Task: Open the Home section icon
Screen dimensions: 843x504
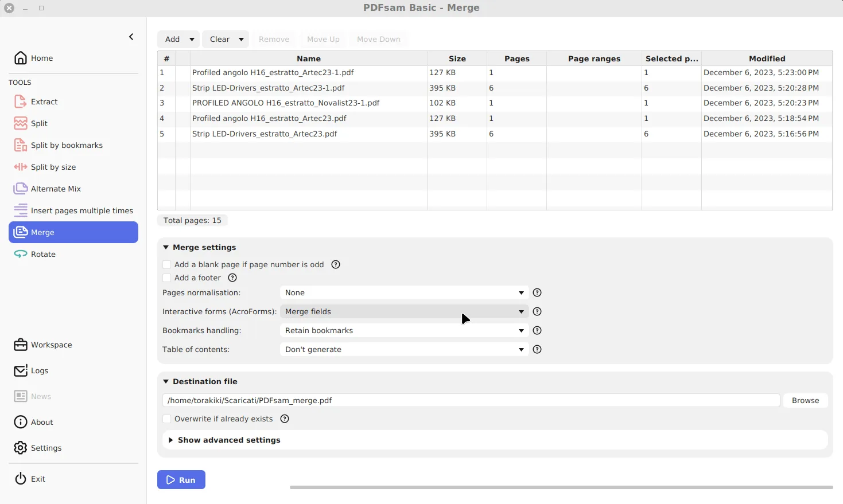Action: 21,58
